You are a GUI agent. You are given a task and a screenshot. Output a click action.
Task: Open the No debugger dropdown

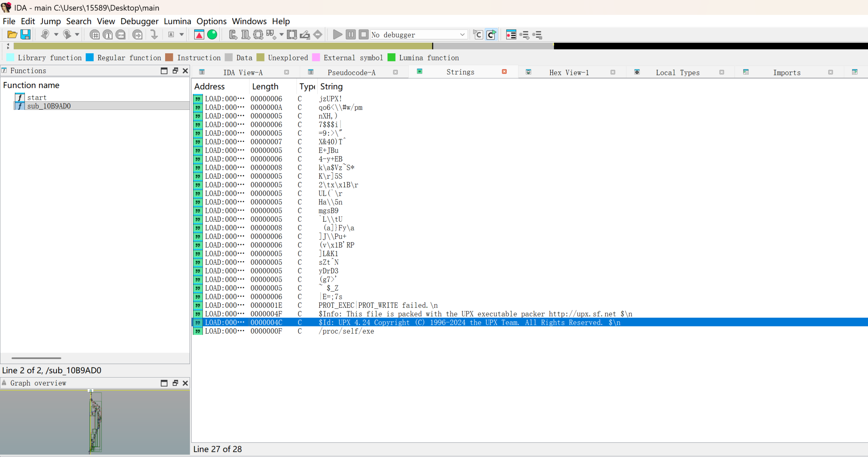tap(462, 35)
